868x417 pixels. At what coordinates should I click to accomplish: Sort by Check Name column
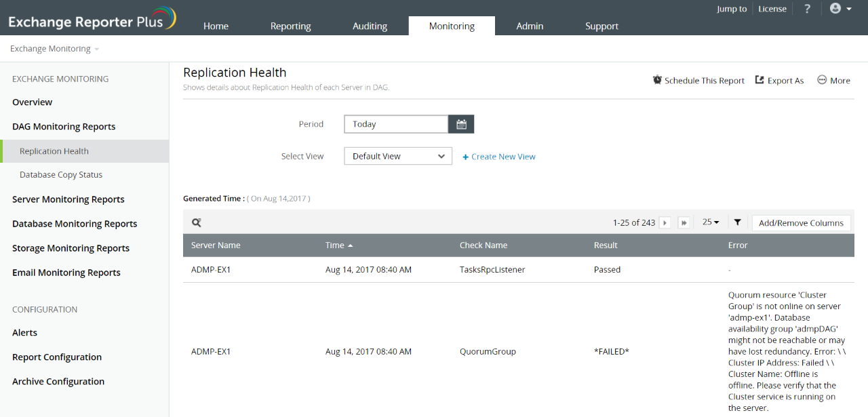coord(484,245)
